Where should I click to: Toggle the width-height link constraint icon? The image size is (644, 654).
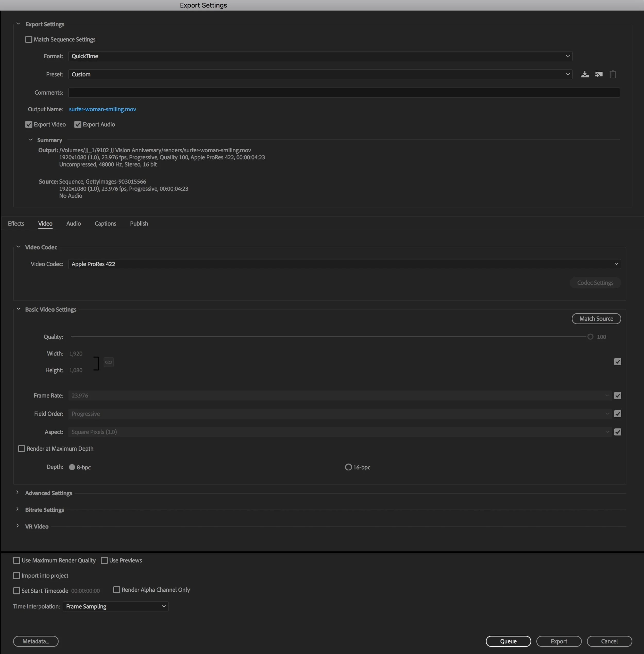[108, 362]
